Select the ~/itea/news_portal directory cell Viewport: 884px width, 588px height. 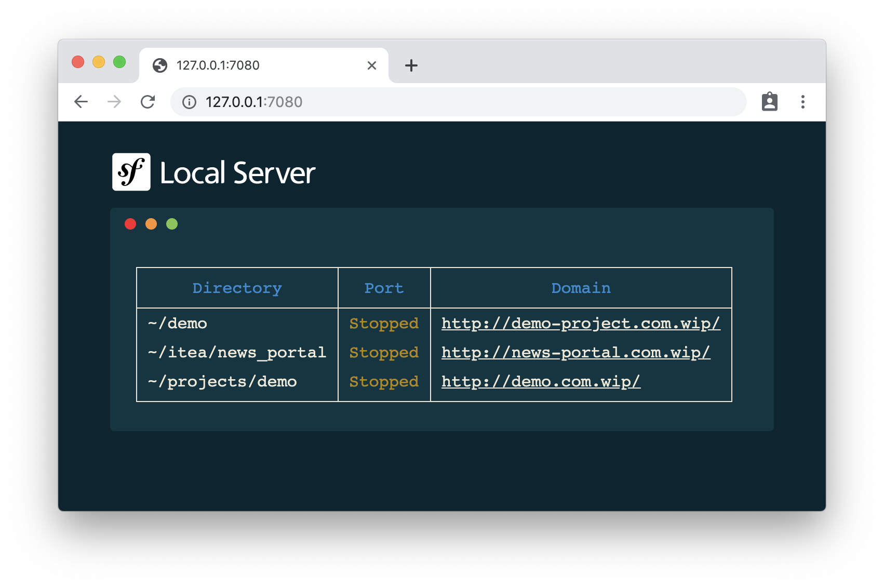[x=237, y=353]
